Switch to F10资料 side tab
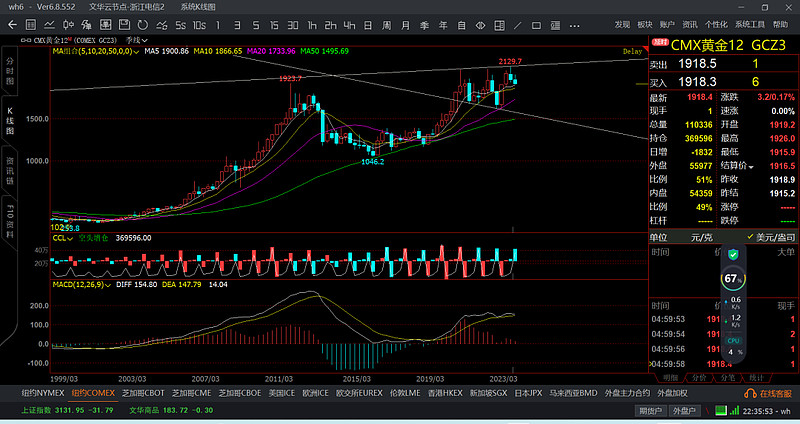This screenshot has width=800, height=424. click(x=10, y=222)
